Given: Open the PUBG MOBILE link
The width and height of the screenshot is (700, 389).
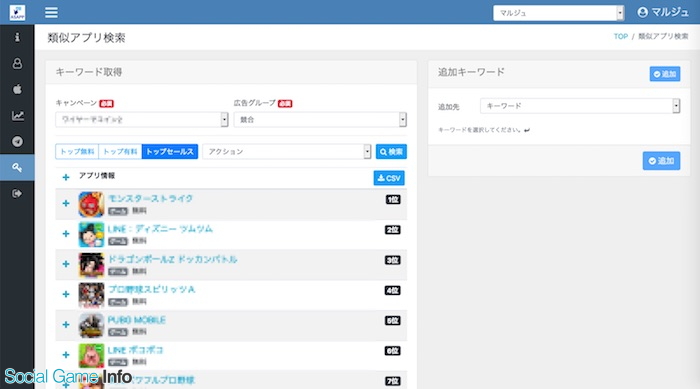Looking at the screenshot, I should pyautogui.click(x=137, y=320).
